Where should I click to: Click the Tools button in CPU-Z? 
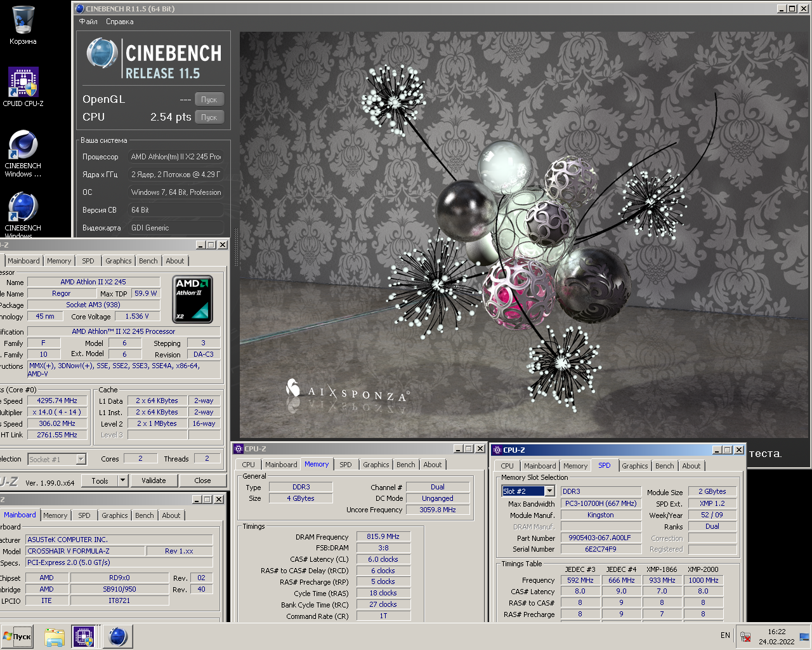point(100,481)
